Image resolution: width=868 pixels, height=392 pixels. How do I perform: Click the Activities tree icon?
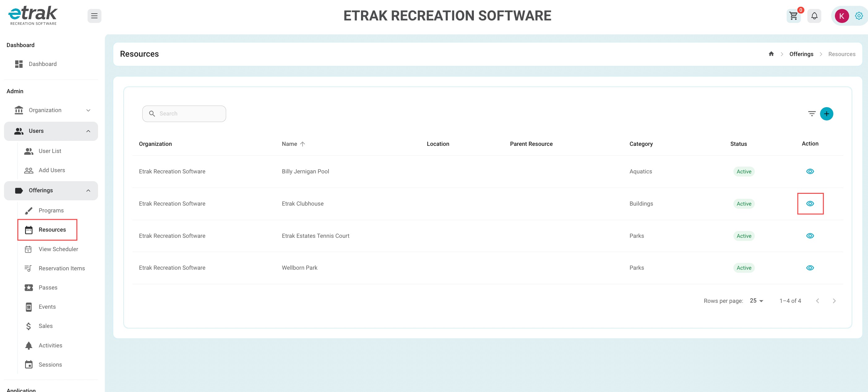(x=29, y=346)
